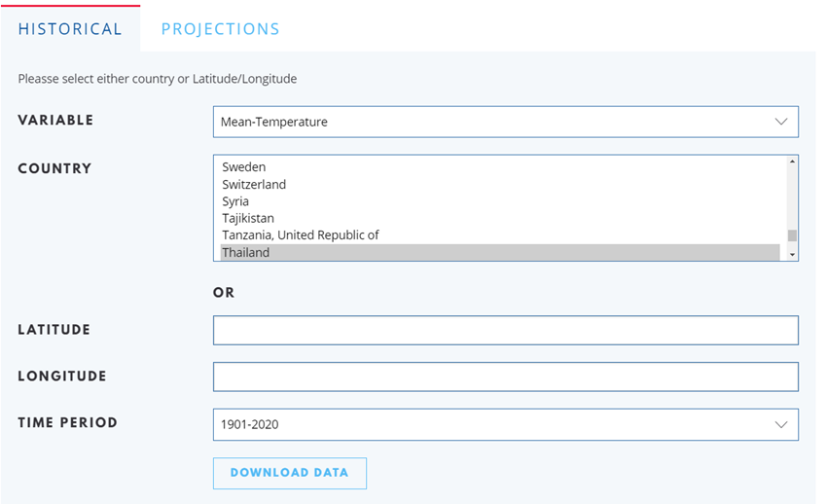Image resolution: width=827 pixels, height=504 pixels.
Task: Switch to the Historical tab
Action: pyautogui.click(x=70, y=29)
